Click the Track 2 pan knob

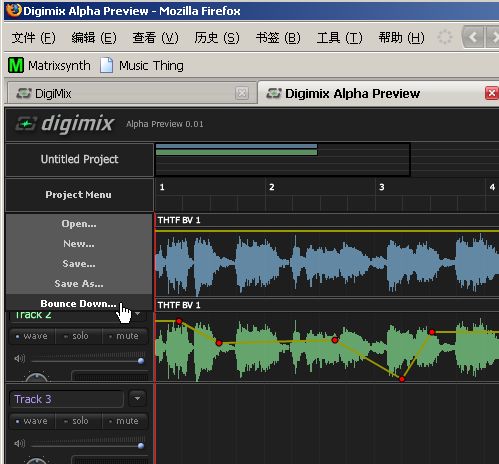[37, 378]
